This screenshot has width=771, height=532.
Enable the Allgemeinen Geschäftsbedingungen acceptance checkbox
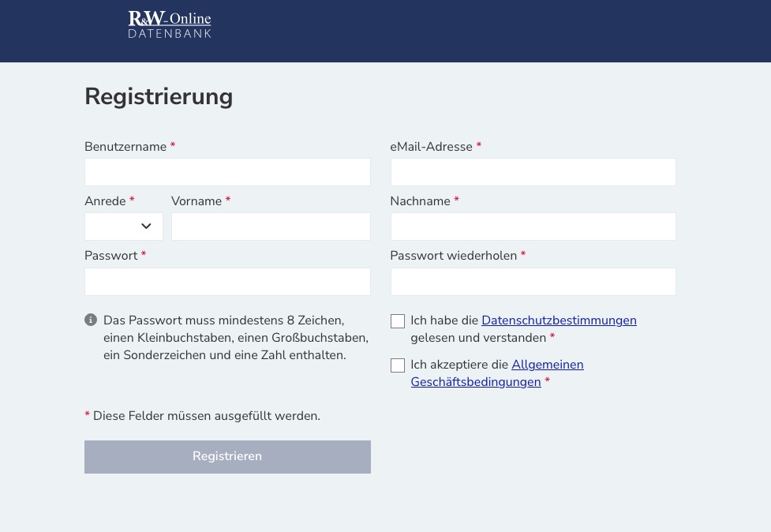point(398,365)
